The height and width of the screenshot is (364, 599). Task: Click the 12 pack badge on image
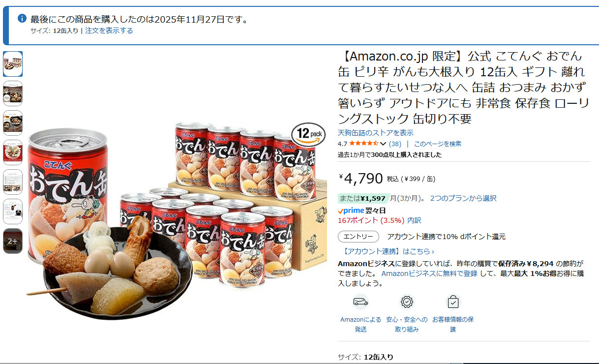pyautogui.click(x=308, y=133)
